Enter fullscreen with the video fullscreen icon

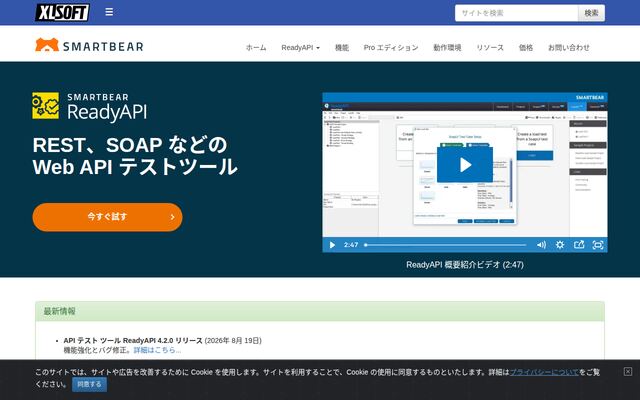pos(598,245)
